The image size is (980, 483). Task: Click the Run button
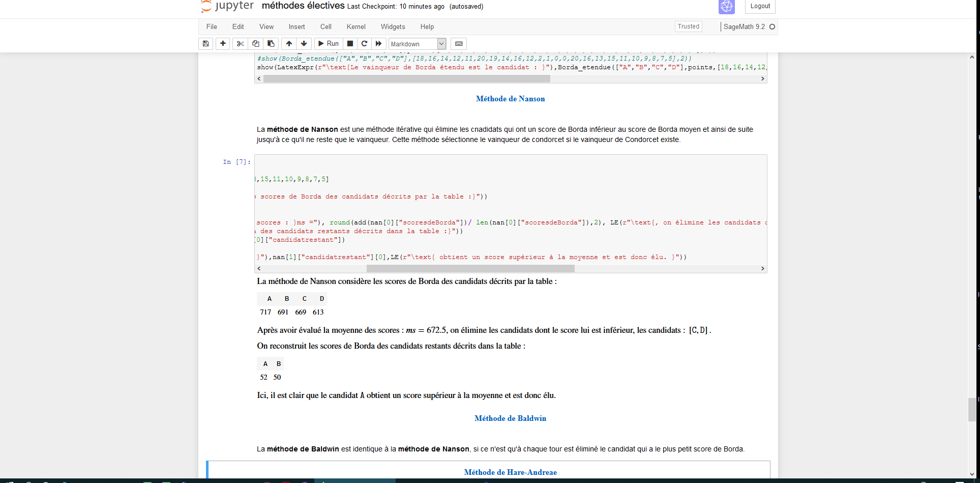point(328,44)
